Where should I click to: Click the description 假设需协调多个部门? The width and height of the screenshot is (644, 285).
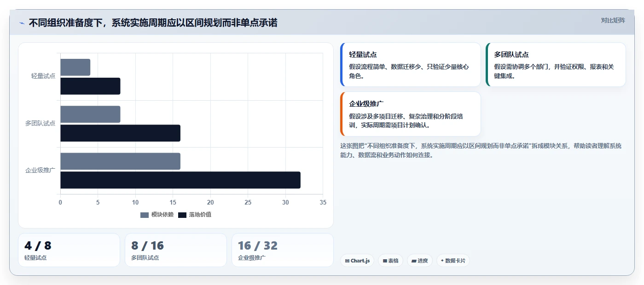[x=554, y=71]
